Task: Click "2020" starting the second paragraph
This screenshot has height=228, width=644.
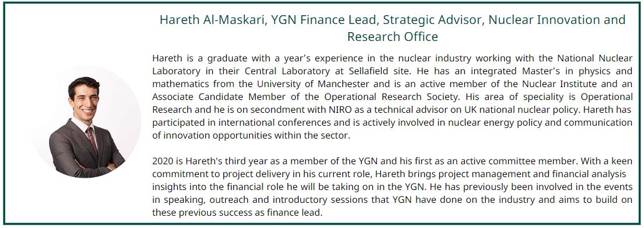Action: [x=162, y=161]
